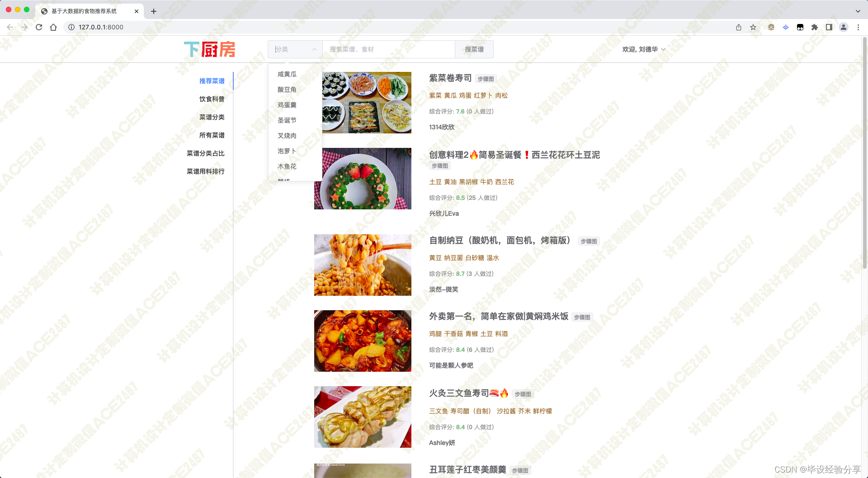868x478 pixels.
Task: Click the 步骤图 tag beside 黄焖鸡米饭
Action: click(582, 317)
